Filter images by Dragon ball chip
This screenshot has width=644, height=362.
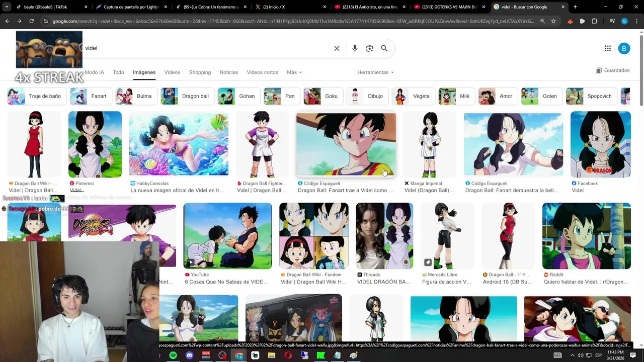[x=188, y=96]
